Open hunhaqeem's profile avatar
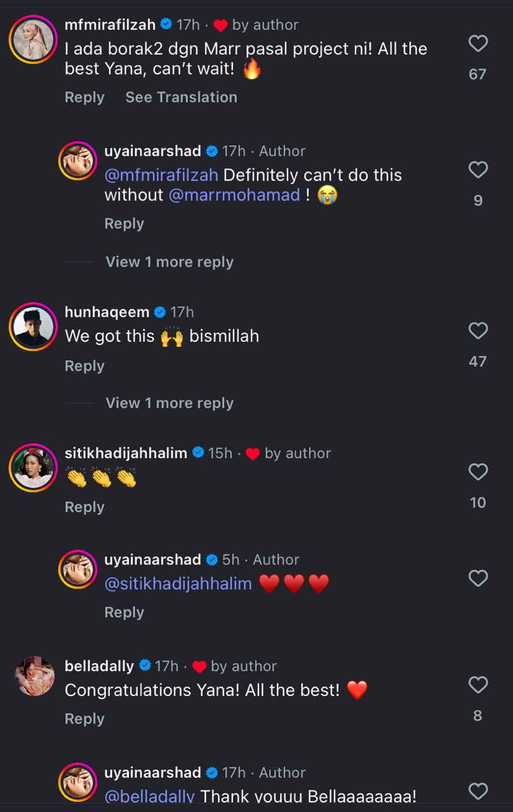The width and height of the screenshot is (513, 812). pyautogui.click(x=34, y=327)
